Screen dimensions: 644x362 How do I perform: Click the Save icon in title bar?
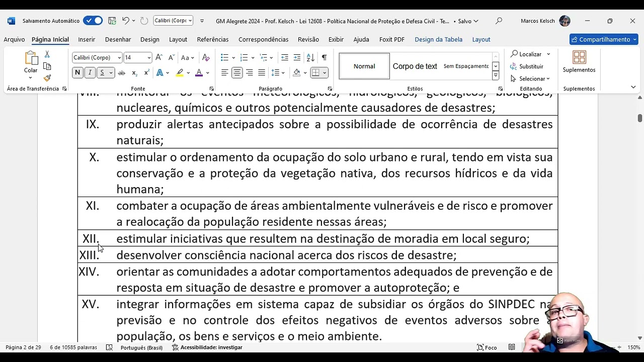point(112,21)
